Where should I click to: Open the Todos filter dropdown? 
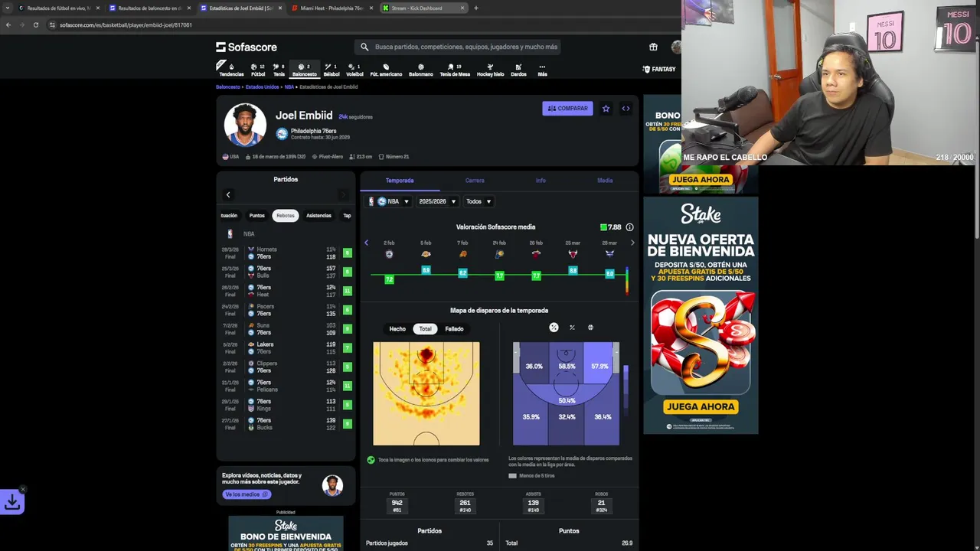479,201
